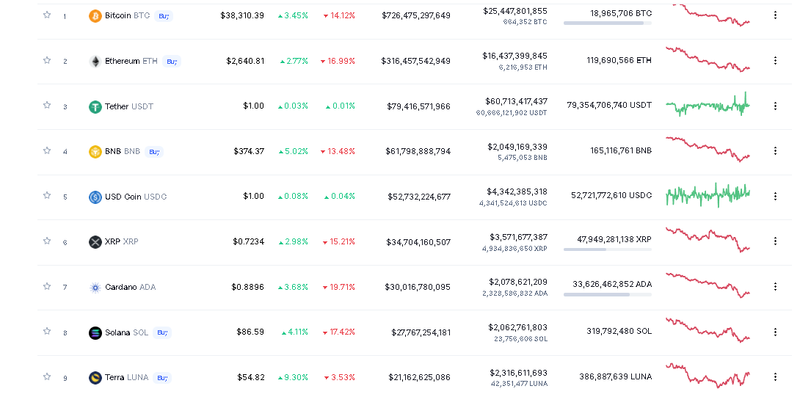Star Cardano for the watchlist

point(47,286)
